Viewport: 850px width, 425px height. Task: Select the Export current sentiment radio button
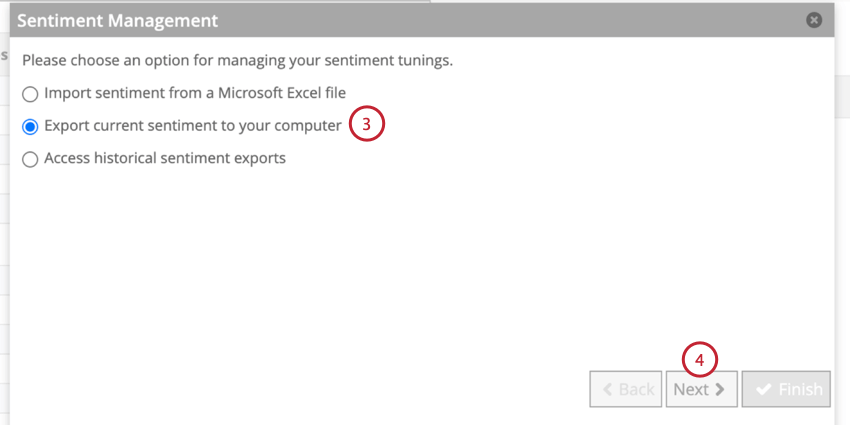pyautogui.click(x=30, y=127)
